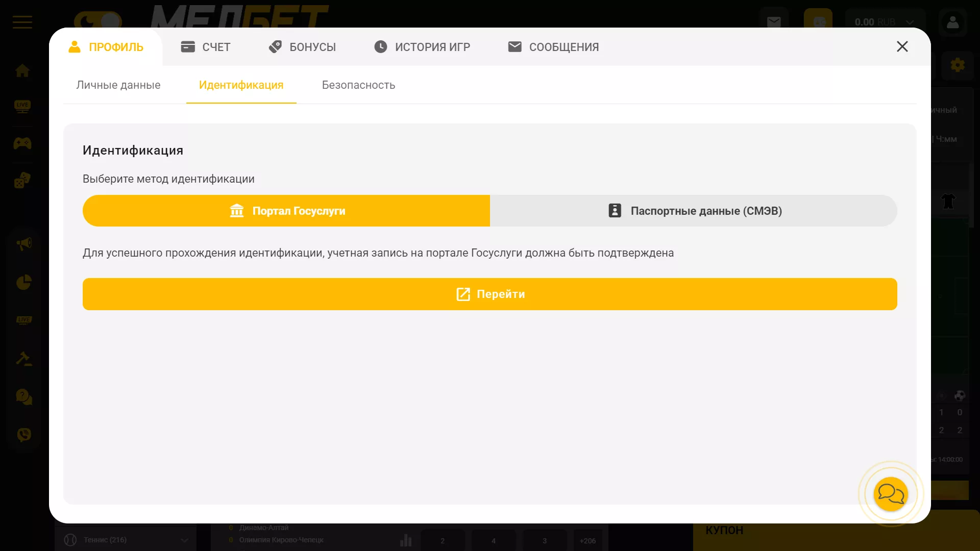Select Паспортные данные (СМЭВ) method
980x551 pixels.
pos(693,211)
